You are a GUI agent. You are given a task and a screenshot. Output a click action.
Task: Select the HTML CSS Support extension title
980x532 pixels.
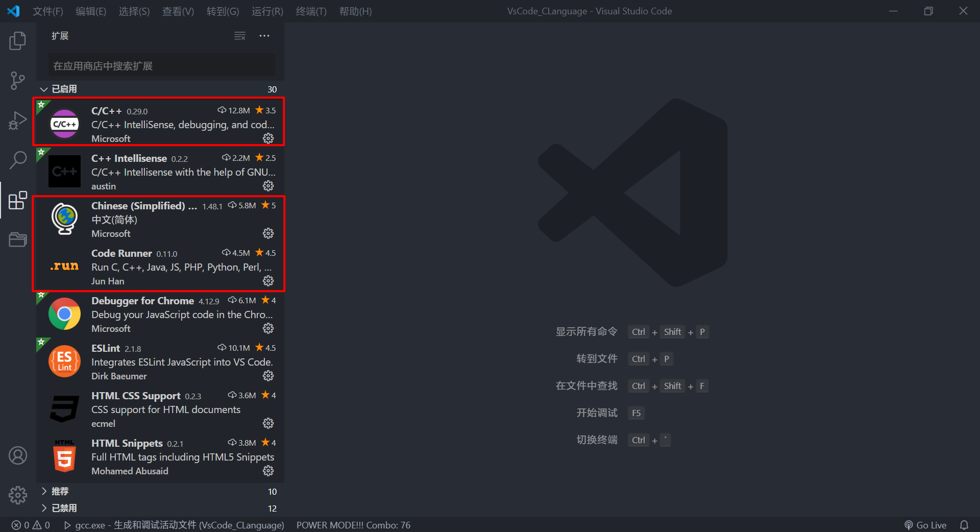(136, 396)
